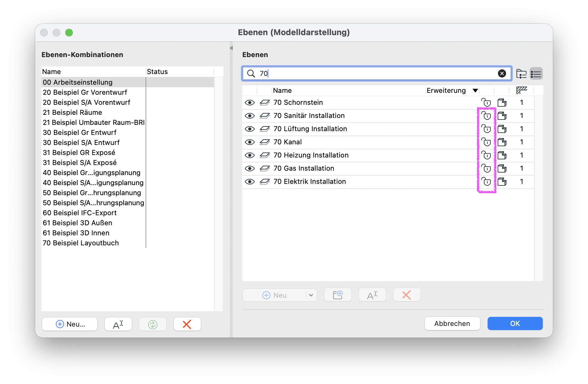Toggle lock for 70 Kanal layer
This screenshot has height=384, width=588.
(486, 142)
